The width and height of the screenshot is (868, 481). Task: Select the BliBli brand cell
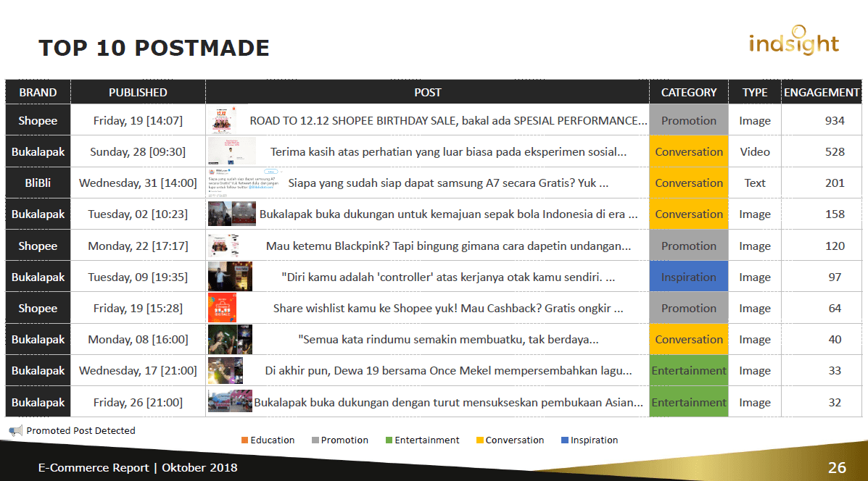[x=38, y=183]
